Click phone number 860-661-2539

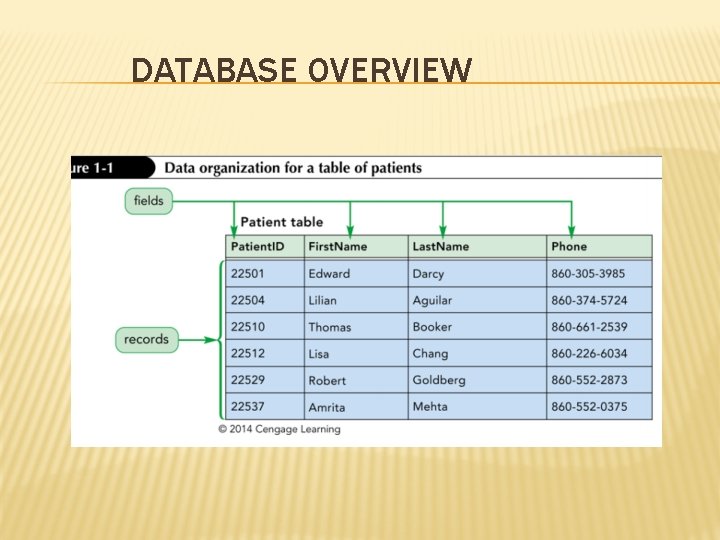point(599,327)
